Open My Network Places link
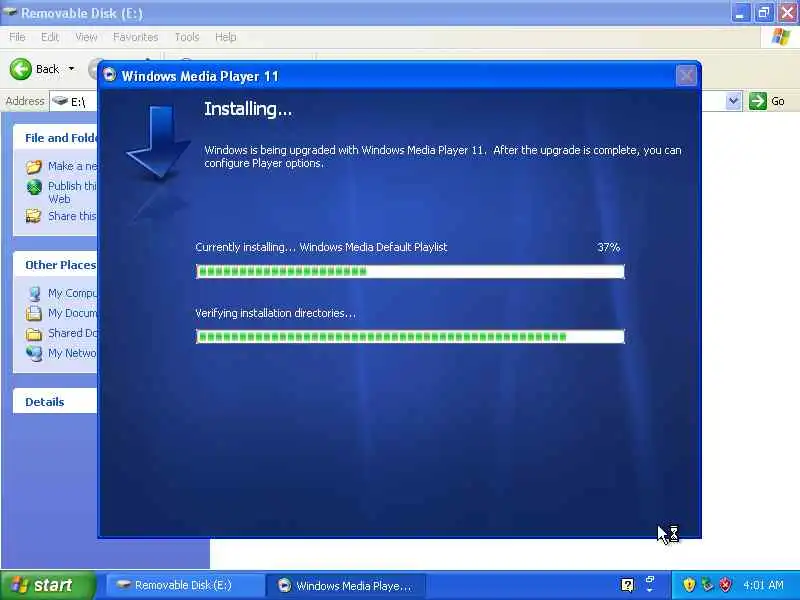This screenshot has height=600, width=800. (72, 353)
